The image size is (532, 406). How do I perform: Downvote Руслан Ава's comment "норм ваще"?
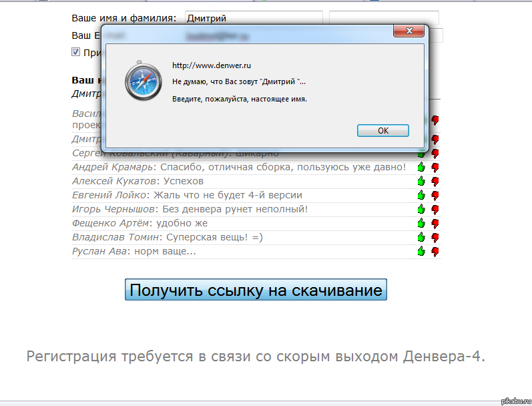435,251
